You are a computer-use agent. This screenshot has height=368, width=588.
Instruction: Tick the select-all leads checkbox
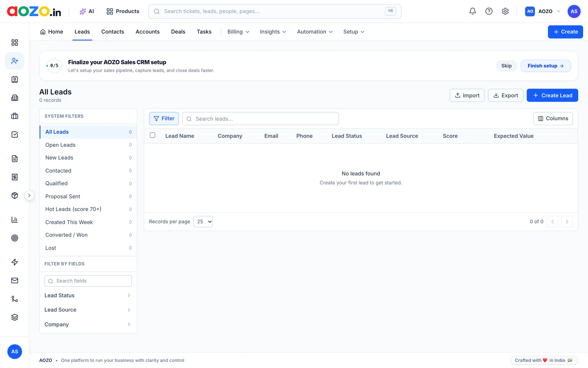pos(153,135)
